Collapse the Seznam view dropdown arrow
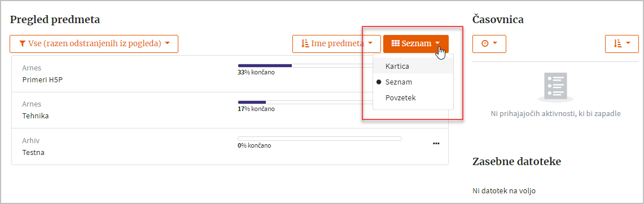644x204 pixels. click(438, 43)
